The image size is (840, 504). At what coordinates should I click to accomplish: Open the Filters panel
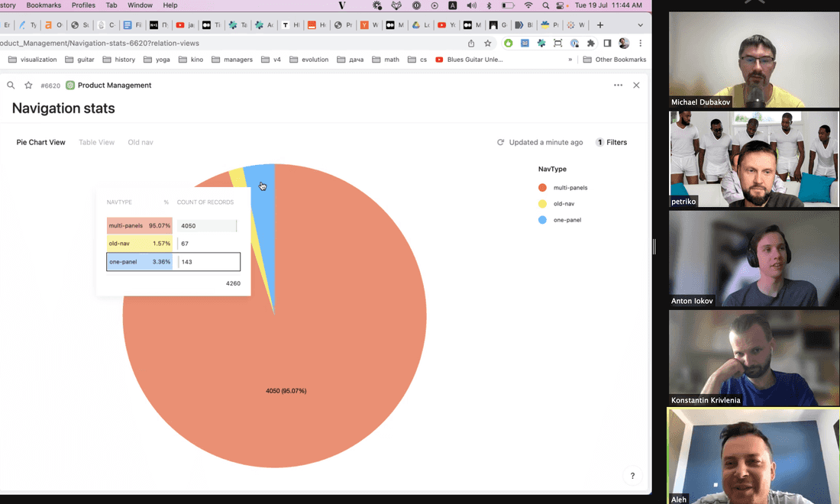point(611,142)
